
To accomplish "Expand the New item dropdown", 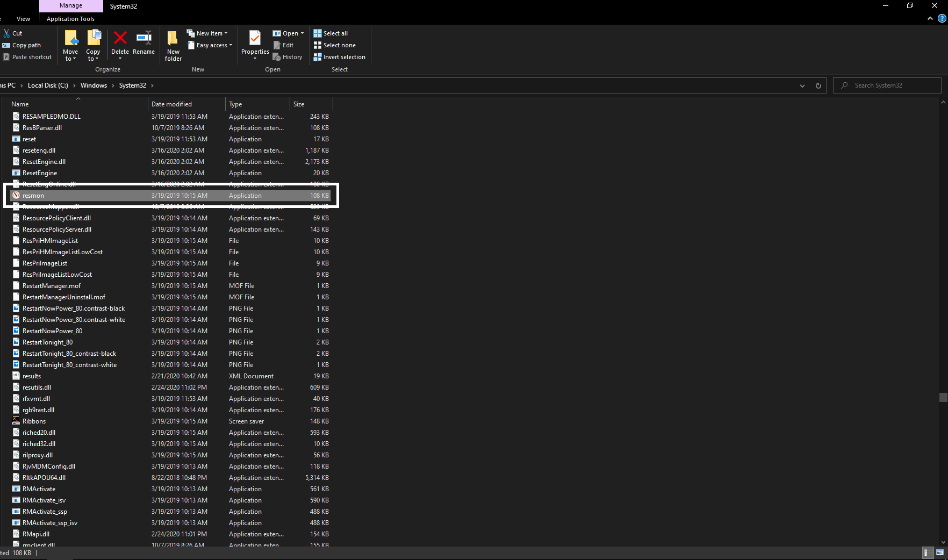I will (x=208, y=33).
